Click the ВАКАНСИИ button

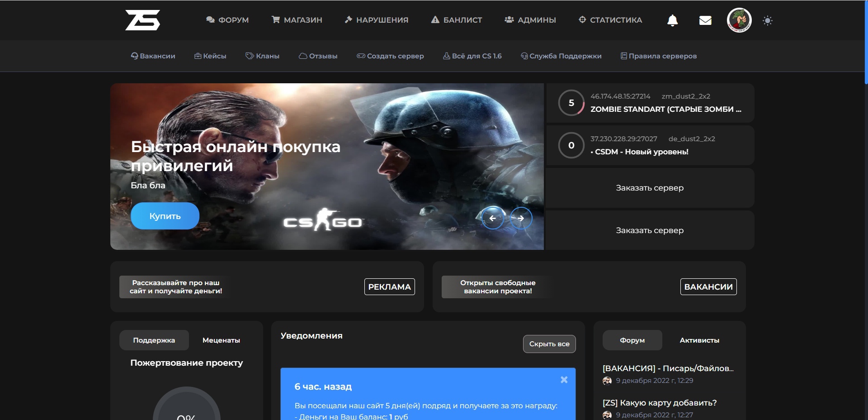[x=708, y=287]
